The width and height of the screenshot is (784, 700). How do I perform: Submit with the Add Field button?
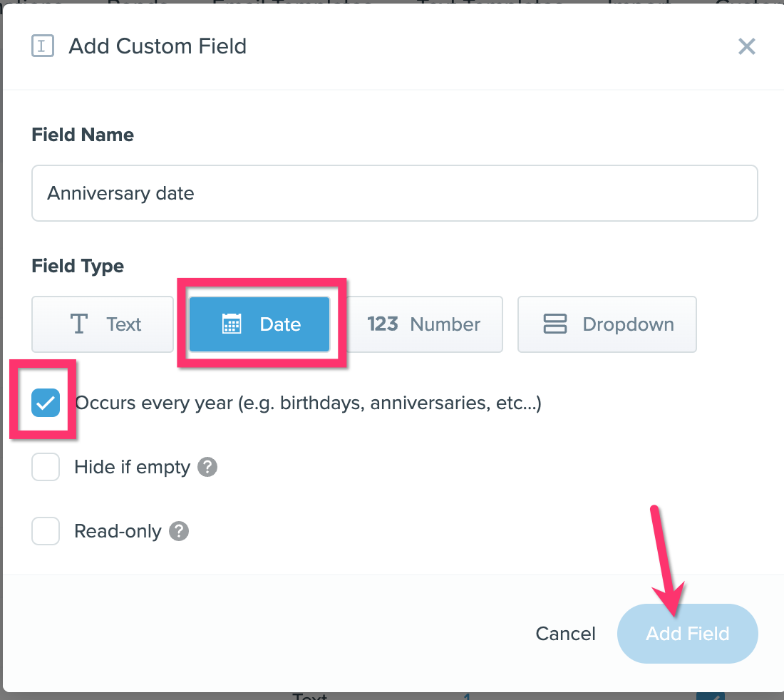687,634
